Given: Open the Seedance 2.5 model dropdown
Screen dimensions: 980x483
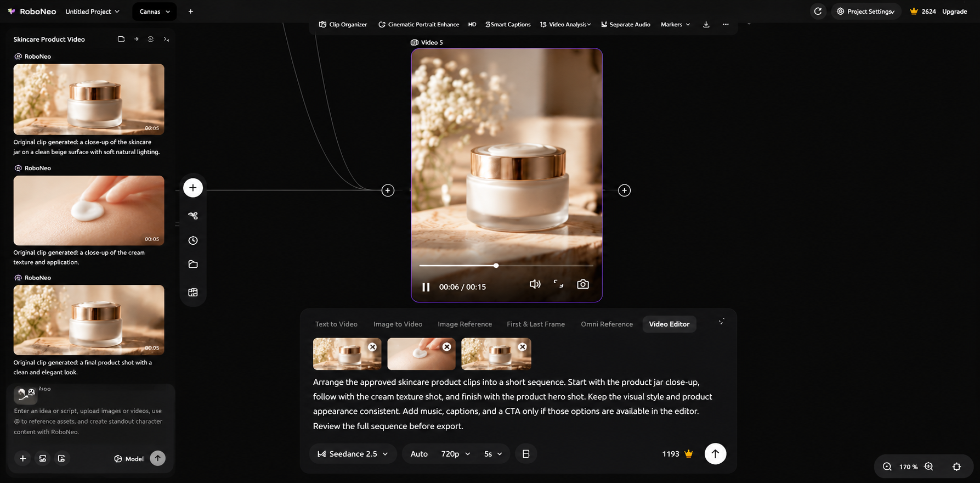Looking at the screenshot, I should [x=353, y=454].
